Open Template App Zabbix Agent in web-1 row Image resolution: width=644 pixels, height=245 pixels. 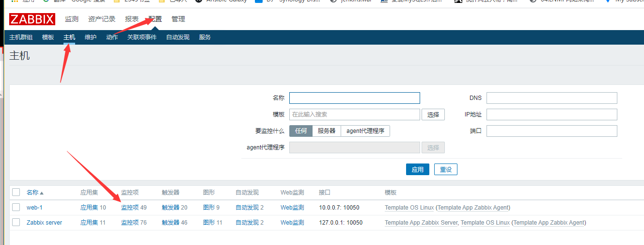[473, 208]
